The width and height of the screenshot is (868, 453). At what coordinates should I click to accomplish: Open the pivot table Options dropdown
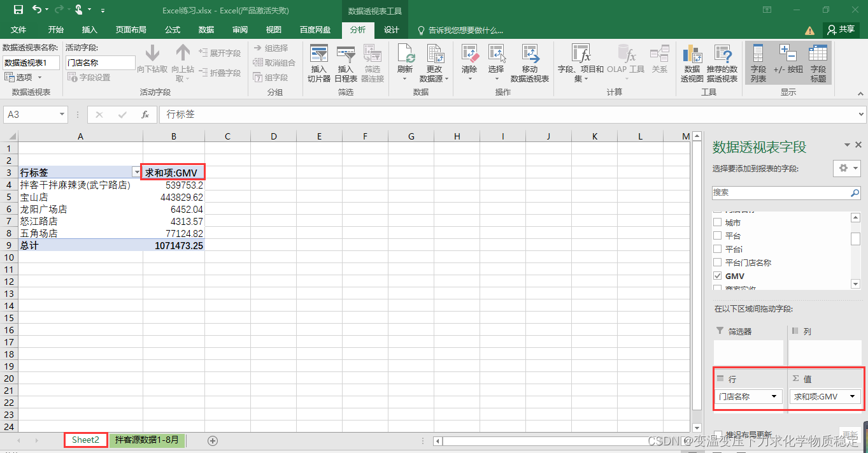coord(23,77)
